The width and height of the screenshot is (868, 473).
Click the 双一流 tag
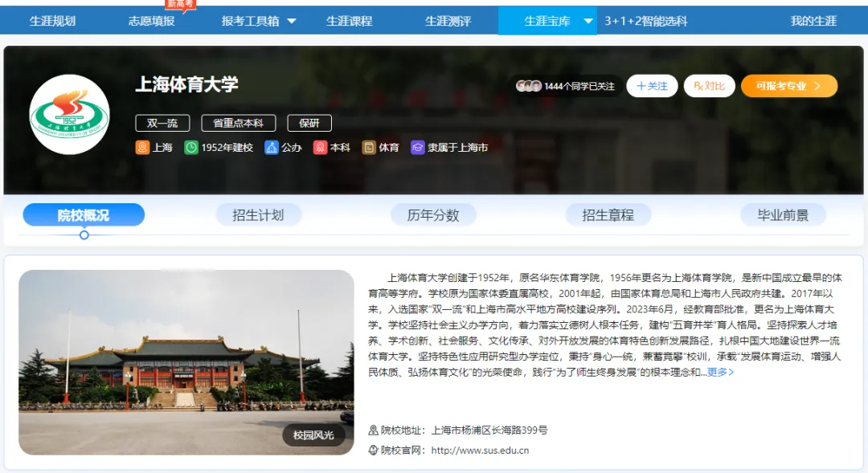pyautogui.click(x=162, y=123)
